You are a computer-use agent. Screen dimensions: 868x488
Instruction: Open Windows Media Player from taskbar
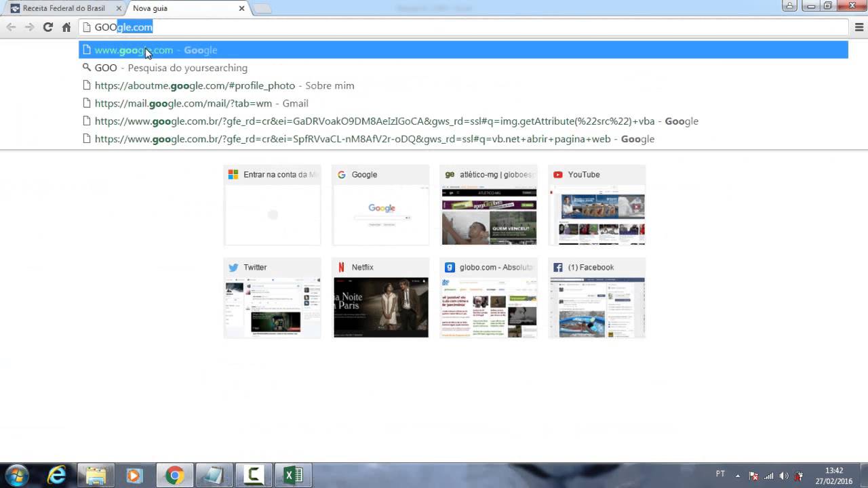pyautogui.click(x=134, y=476)
